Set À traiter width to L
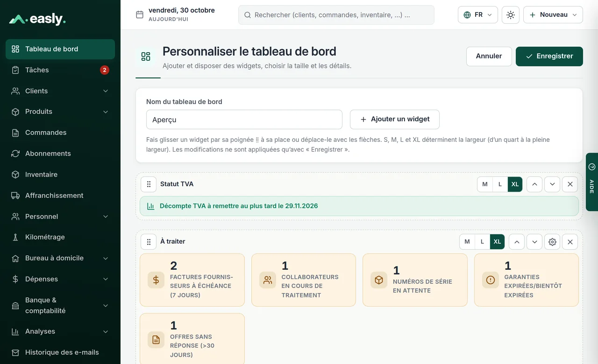The width and height of the screenshot is (598, 364). (x=482, y=242)
